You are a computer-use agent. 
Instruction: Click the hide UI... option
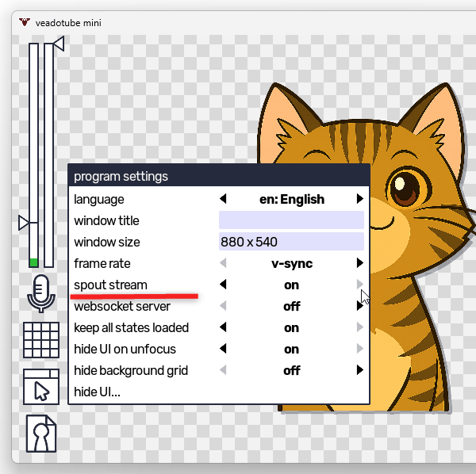click(x=97, y=392)
